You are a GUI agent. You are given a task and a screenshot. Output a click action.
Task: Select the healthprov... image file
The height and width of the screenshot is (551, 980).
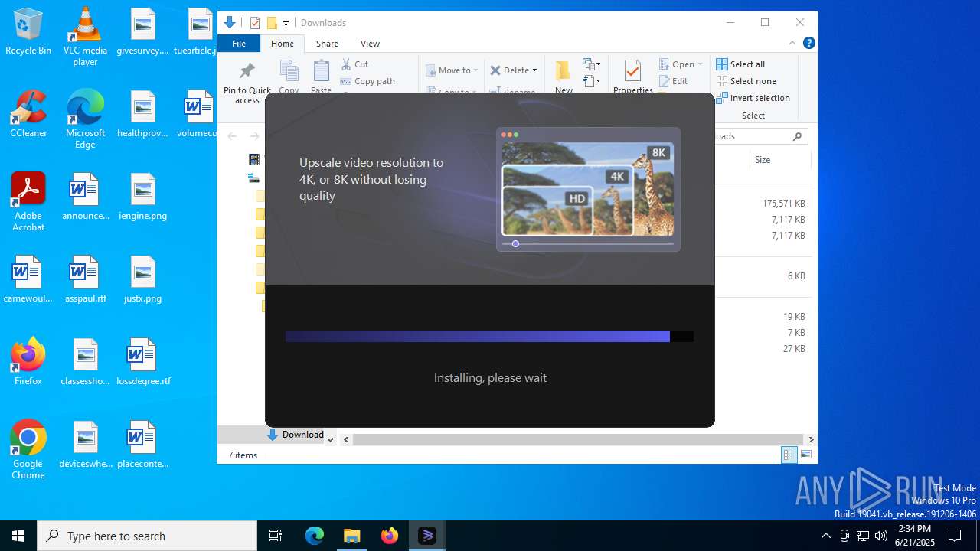click(142, 114)
